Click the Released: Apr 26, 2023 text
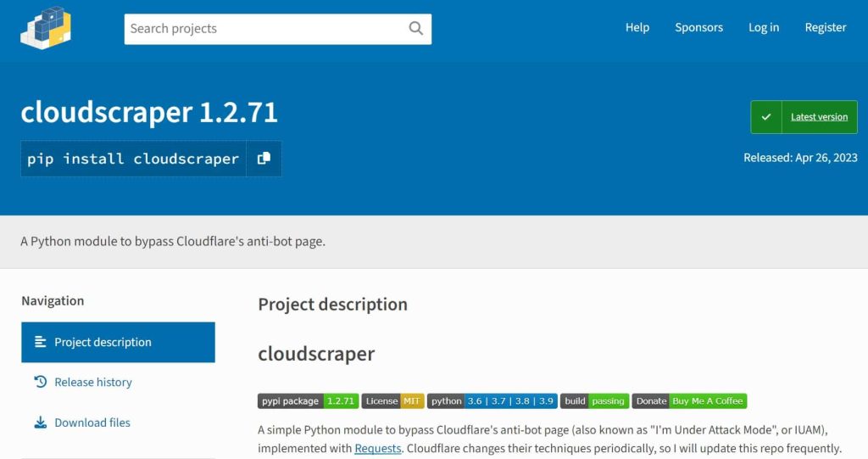Screen dimensions: 868x459 [x=800, y=158]
